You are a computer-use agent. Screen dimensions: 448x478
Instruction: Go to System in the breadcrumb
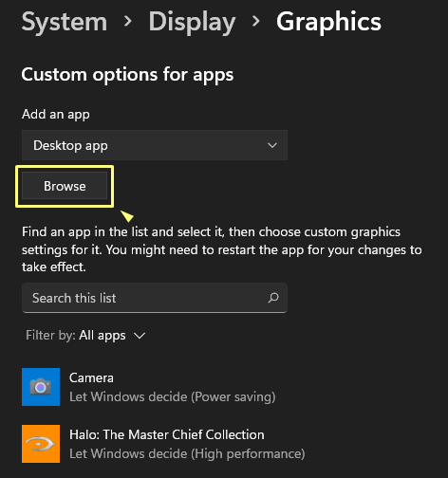coord(65,22)
